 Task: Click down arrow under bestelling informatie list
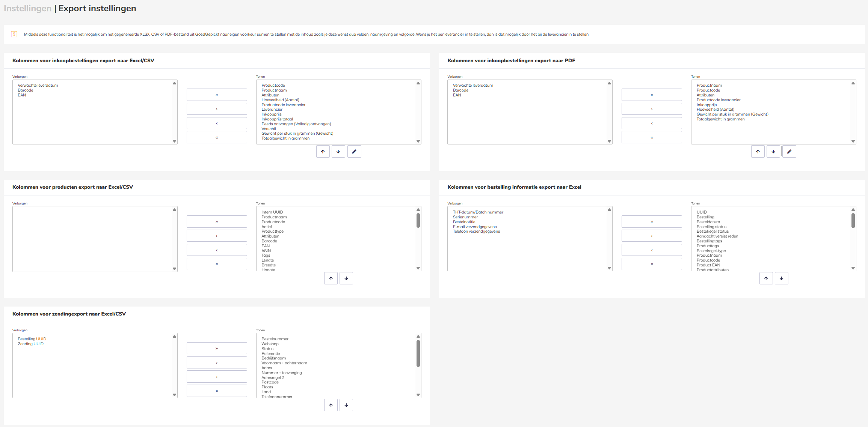click(x=781, y=278)
